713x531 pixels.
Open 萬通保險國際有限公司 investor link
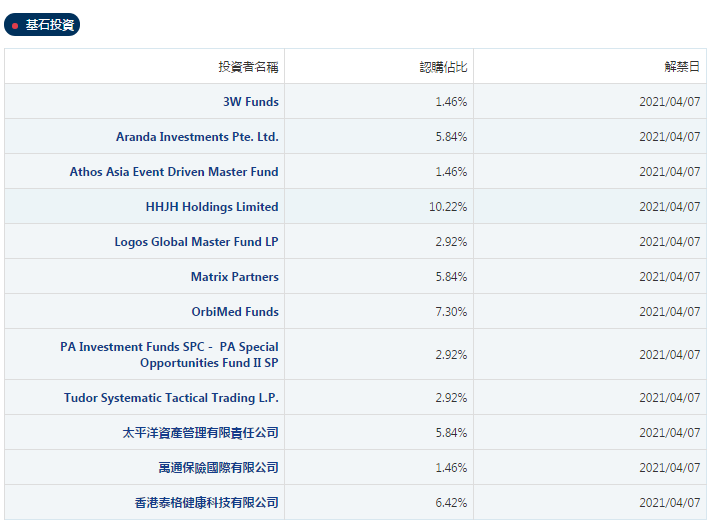pos(218,467)
